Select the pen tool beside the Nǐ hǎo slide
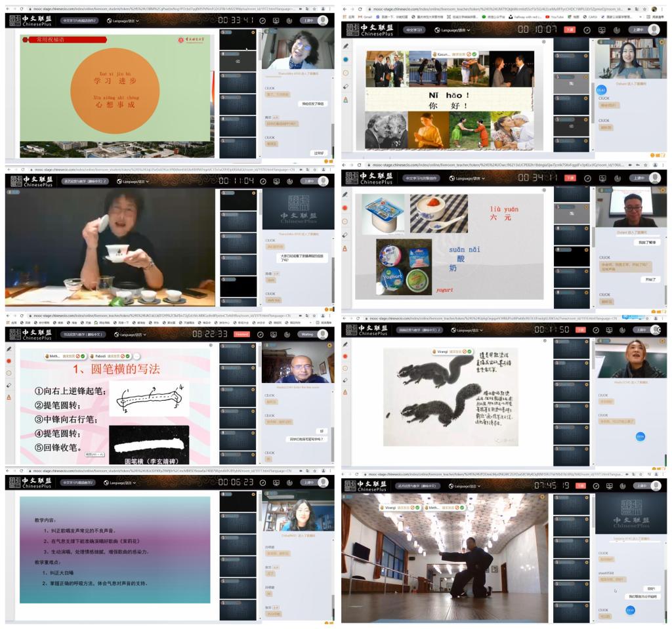The image size is (672, 629). [346, 47]
